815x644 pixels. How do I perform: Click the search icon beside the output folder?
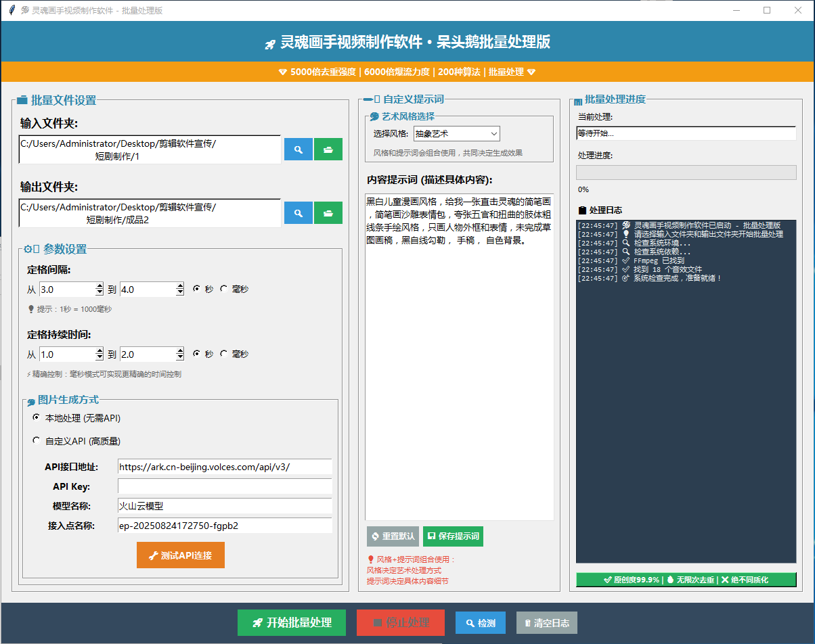(298, 213)
